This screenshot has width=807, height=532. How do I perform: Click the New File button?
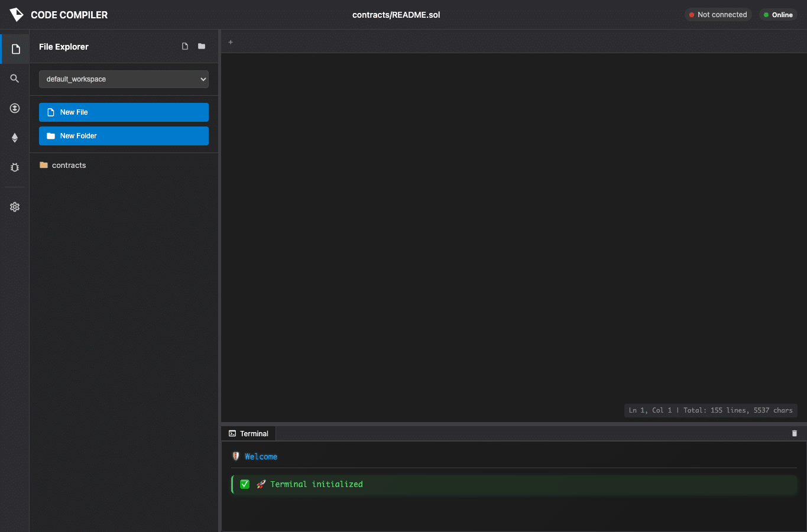tap(124, 112)
